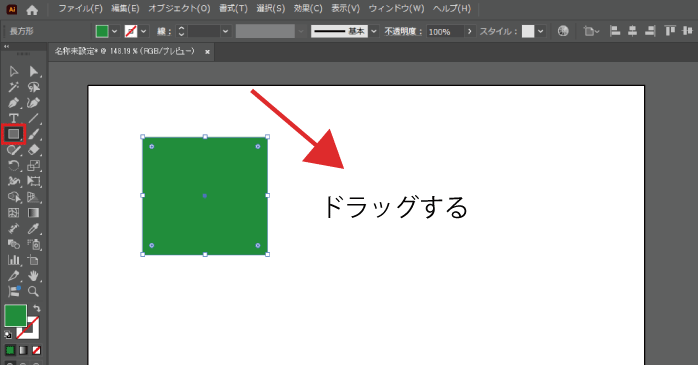Image resolution: width=698 pixels, height=365 pixels.
Task: Open the オブジェクト(O) menu
Action: point(179,8)
